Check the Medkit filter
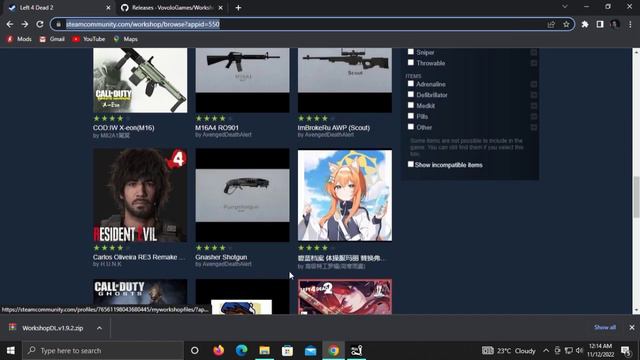The height and width of the screenshot is (360, 640). click(411, 105)
